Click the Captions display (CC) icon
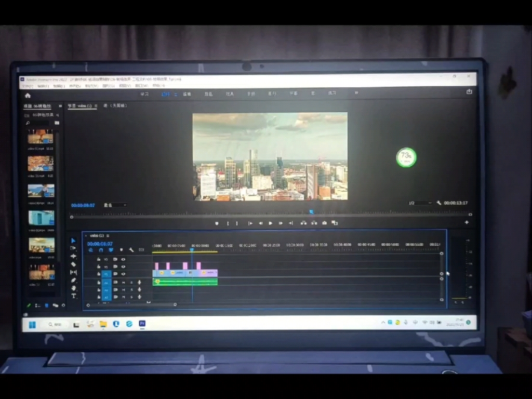The image size is (532, 399). tap(141, 250)
